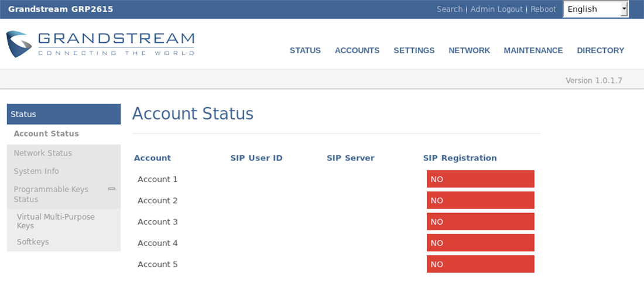Collapse Programmable Keys Status with minus icon
The image size is (644, 284).
coord(111,189)
